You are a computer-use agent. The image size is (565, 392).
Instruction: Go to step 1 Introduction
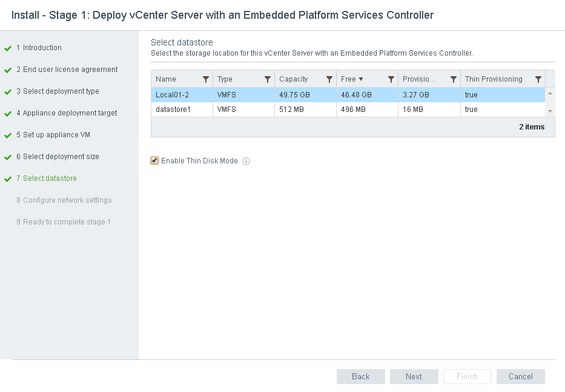click(x=42, y=48)
